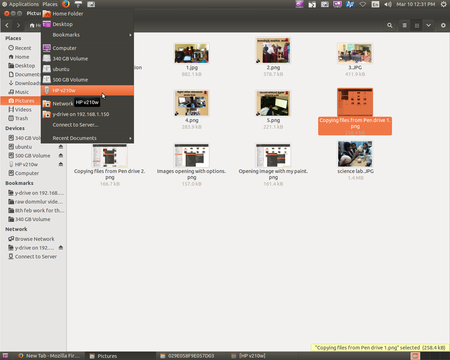
Task: Eject the ubuntu device
Action: point(61,147)
